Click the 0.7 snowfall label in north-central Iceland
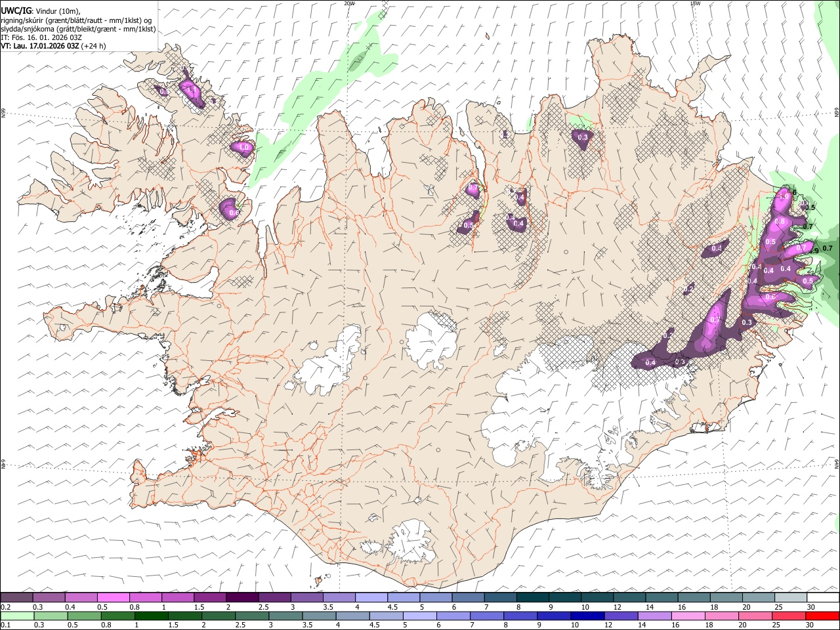The image size is (840, 630). point(473,188)
